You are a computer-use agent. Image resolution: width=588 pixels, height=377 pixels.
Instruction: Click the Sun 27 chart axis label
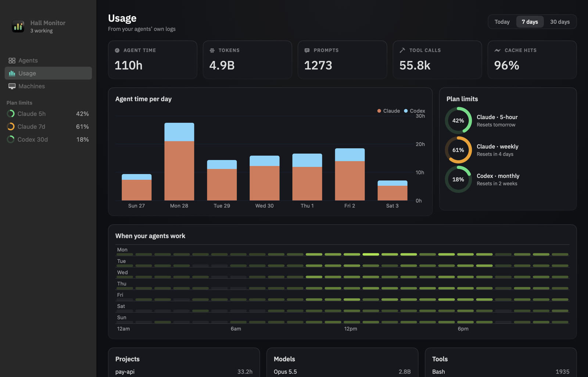[136, 206]
